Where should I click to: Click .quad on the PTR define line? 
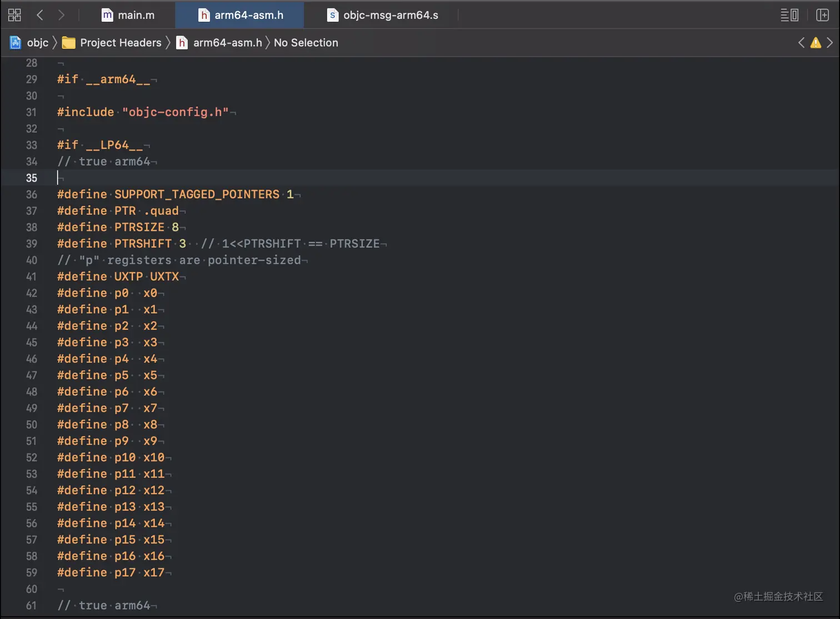pyautogui.click(x=161, y=211)
